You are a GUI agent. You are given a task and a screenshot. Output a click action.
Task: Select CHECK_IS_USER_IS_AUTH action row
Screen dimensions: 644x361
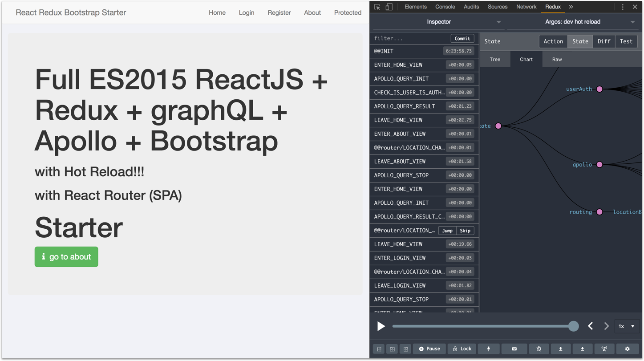pyautogui.click(x=424, y=93)
